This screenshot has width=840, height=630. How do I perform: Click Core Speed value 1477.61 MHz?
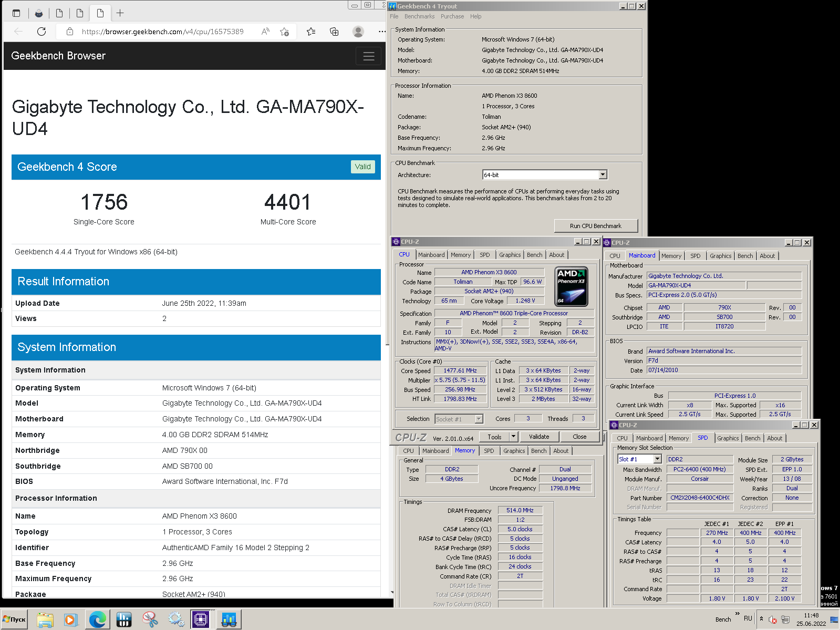pos(460,371)
